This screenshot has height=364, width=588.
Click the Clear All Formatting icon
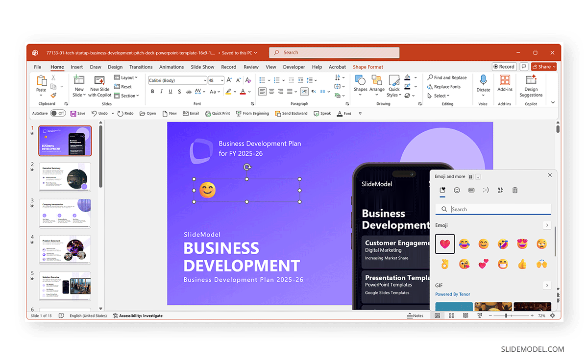click(x=248, y=80)
